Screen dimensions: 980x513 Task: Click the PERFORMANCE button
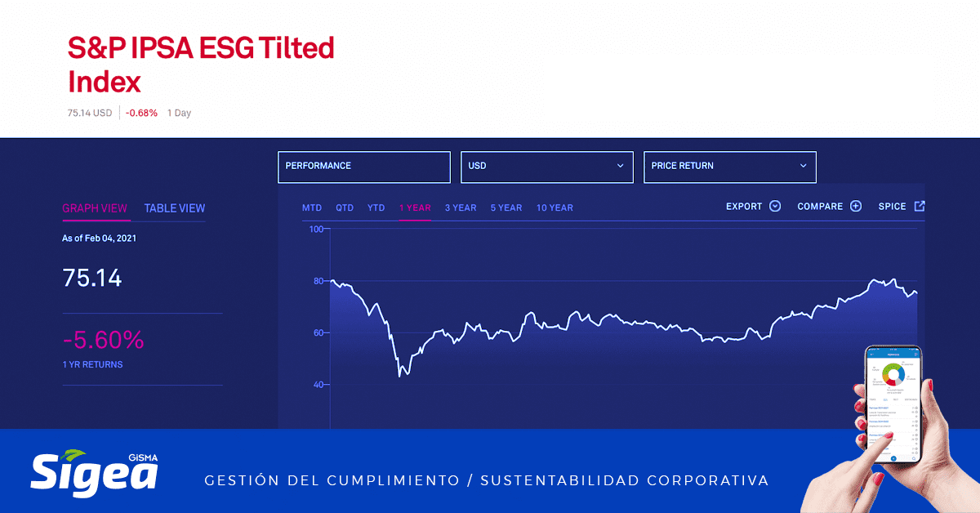(363, 167)
